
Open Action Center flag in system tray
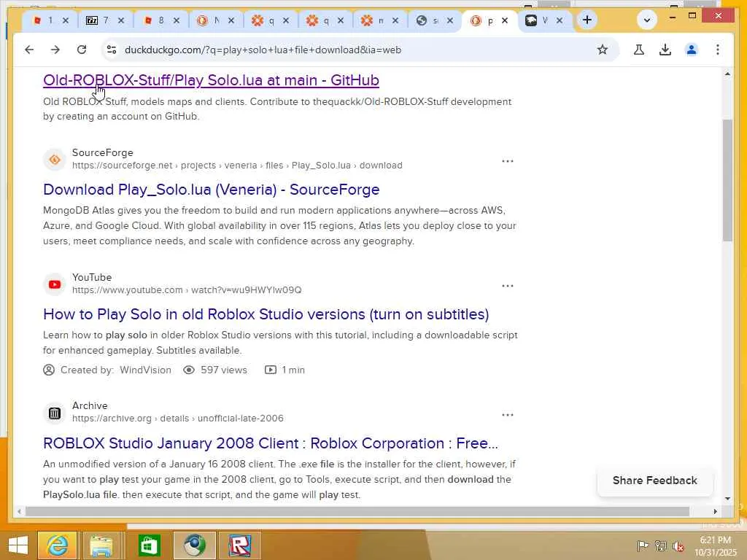642,545
